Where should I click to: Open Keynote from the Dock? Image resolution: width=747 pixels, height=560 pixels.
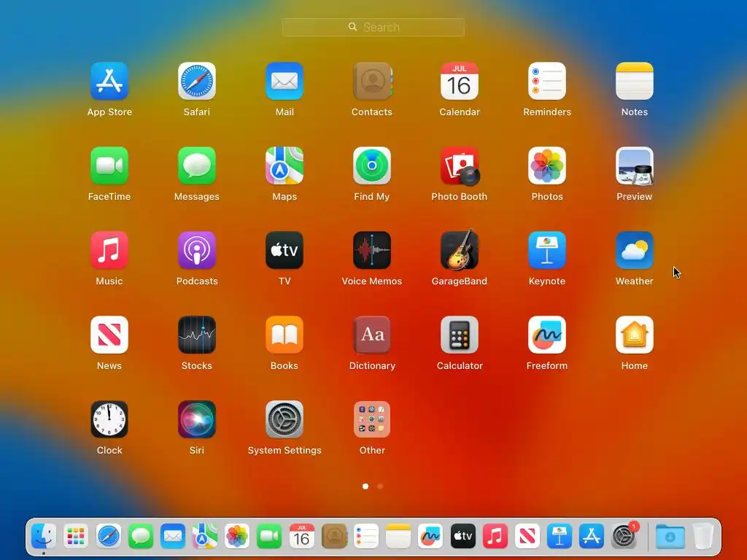(x=560, y=536)
